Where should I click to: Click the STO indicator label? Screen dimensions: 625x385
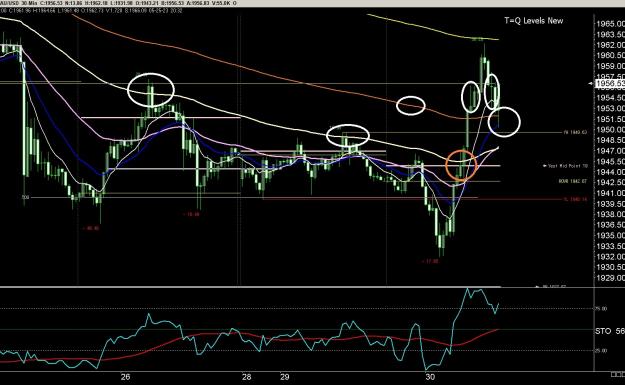[x=610, y=331]
